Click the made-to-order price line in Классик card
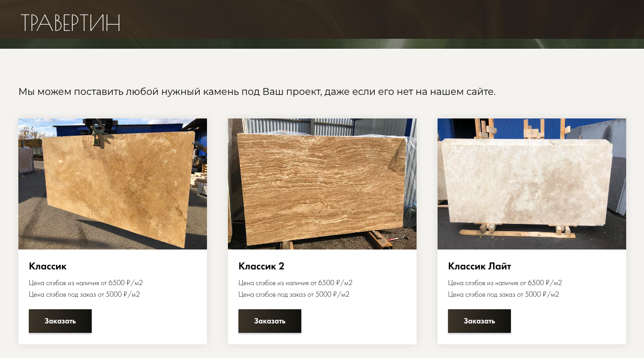The width and height of the screenshot is (644, 358). coord(84,295)
